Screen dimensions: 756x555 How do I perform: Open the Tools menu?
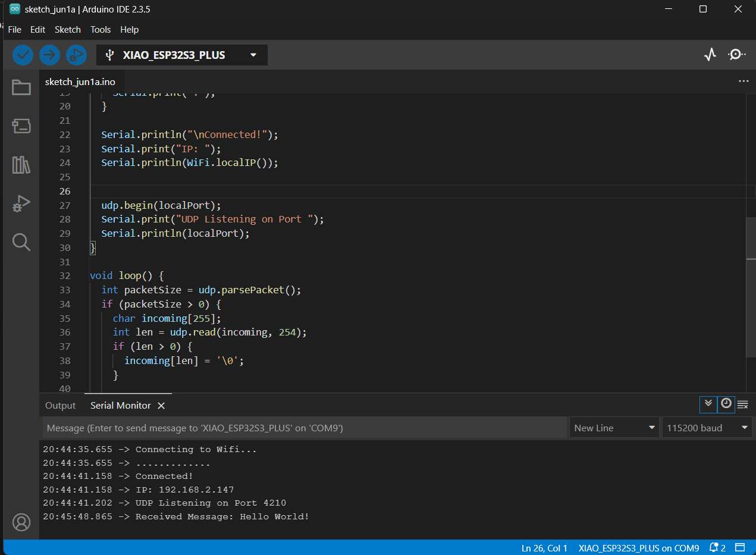[x=101, y=30]
